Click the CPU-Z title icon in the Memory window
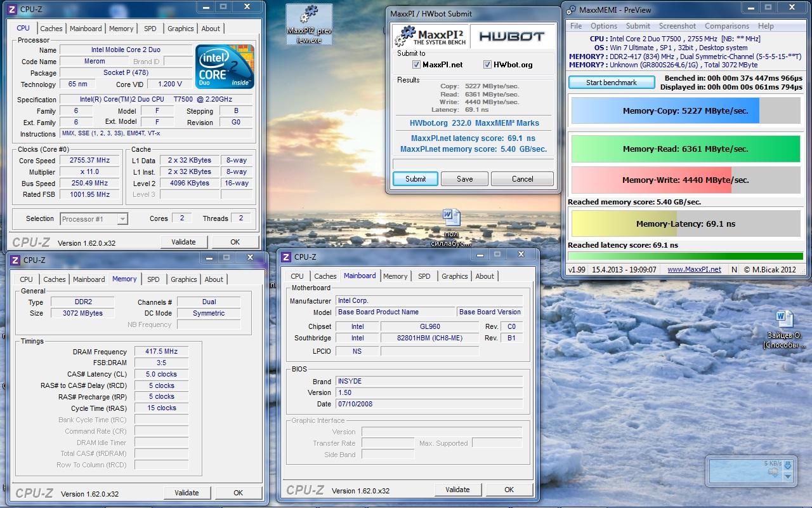 [x=15, y=260]
